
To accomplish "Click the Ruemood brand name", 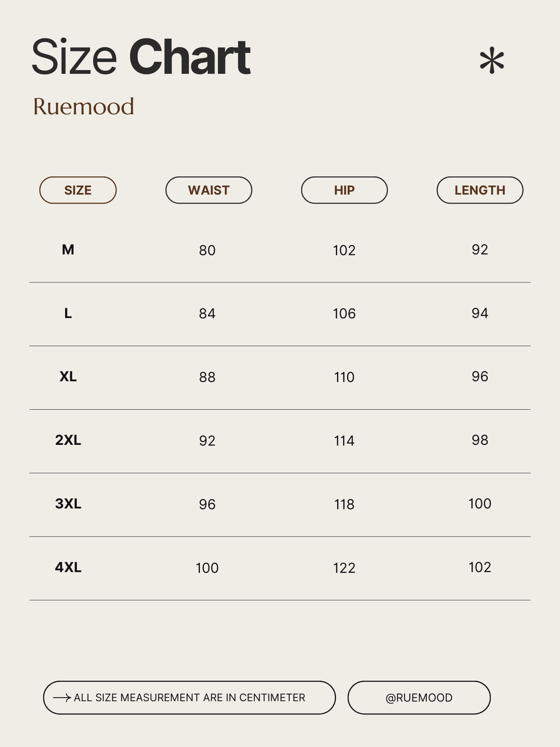I will tap(83, 106).
